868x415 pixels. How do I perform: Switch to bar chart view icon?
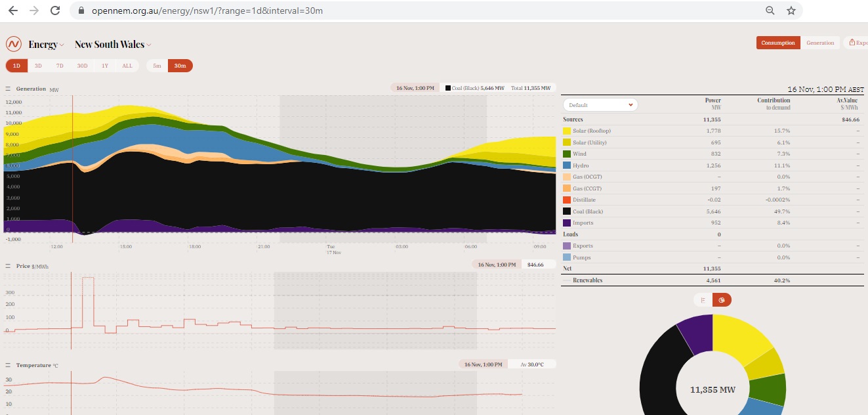[703, 300]
